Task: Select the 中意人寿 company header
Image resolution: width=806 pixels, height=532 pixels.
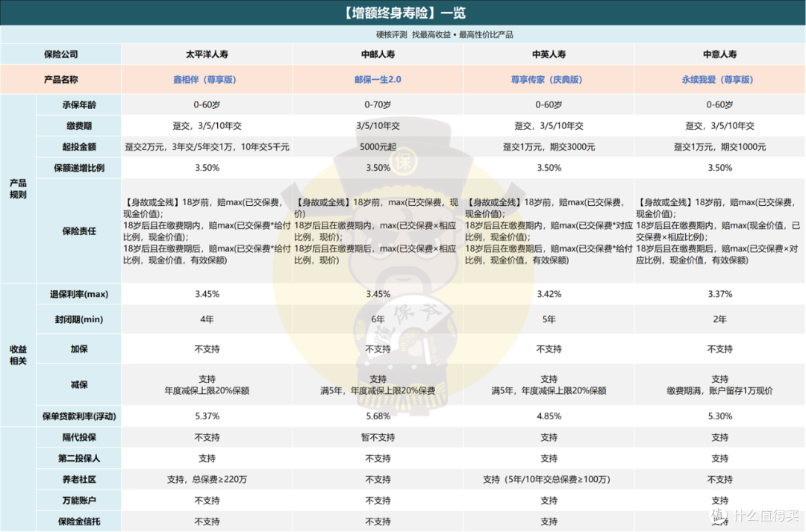Action: (x=719, y=54)
